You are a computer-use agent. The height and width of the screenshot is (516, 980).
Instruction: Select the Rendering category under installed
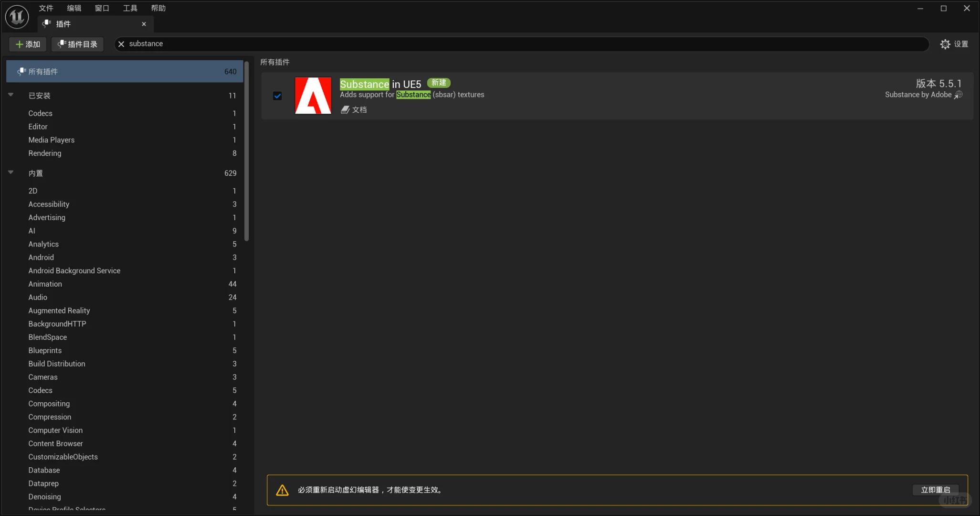tap(45, 153)
